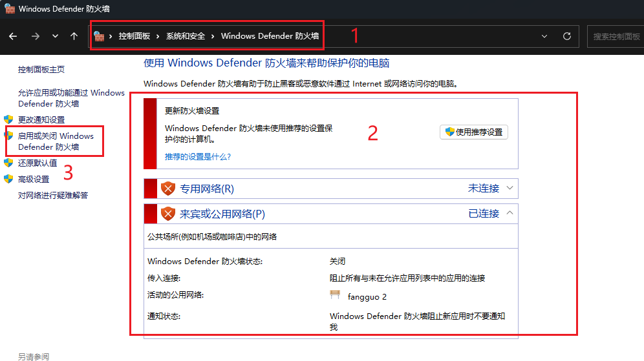Select 控制面板 in breadcrumb path
Image resolution: width=644 pixels, height=361 pixels.
pos(134,36)
